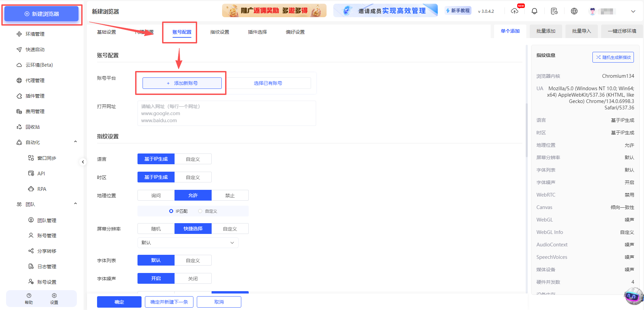The height and width of the screenshot is (310, 644).
Task: Click the 打开网址 URL input field
Action: click(x=226, y=113)
